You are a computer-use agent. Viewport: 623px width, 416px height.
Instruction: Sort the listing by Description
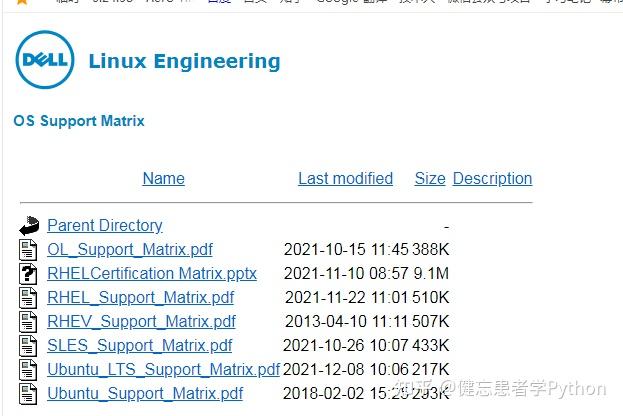pos(492,179)
